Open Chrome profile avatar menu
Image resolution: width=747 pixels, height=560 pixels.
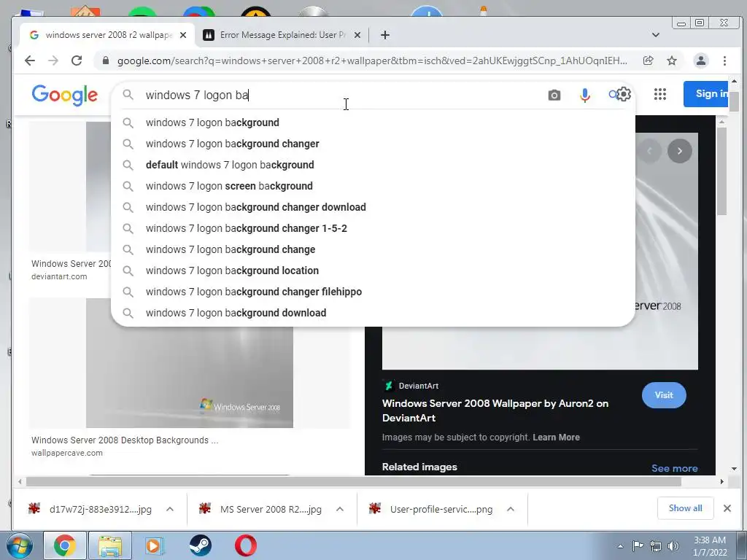[x=701, y=61]
